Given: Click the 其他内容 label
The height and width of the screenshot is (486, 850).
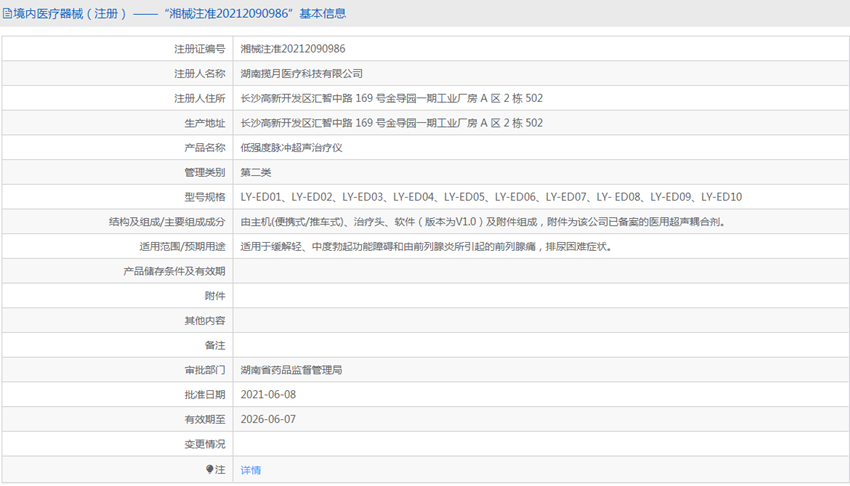Looking at the screenshot, I should [204, 321].
